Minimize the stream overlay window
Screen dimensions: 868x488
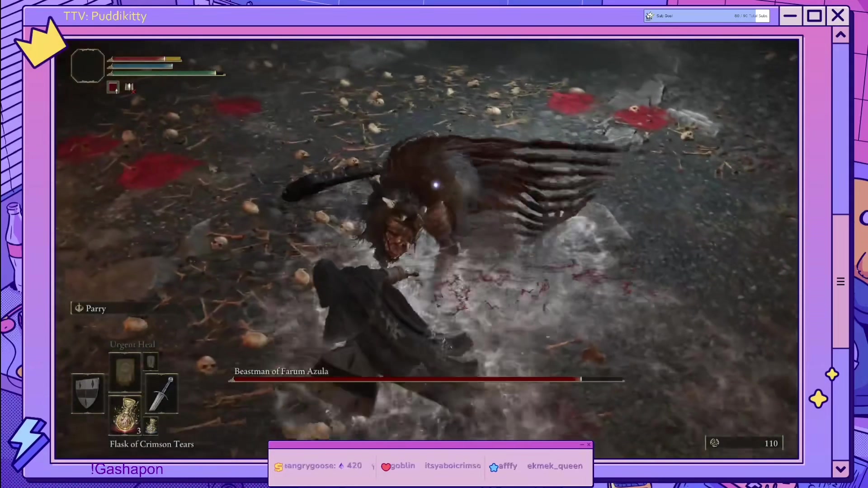790,16
